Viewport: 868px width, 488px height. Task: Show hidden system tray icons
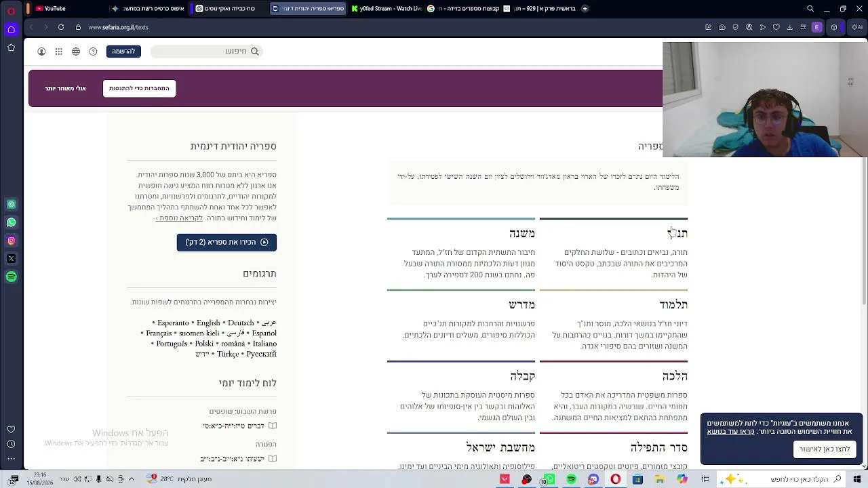(x=132, y=479)
